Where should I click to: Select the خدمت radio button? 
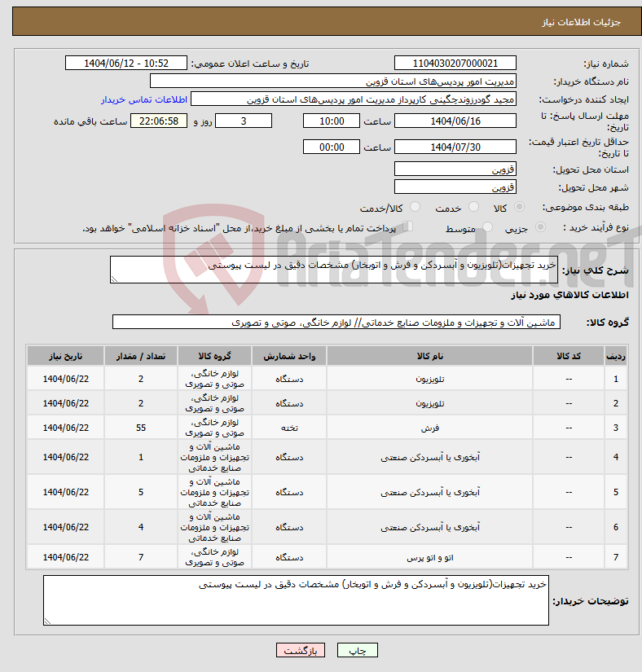pyautogui.click(x=473, y=207)
